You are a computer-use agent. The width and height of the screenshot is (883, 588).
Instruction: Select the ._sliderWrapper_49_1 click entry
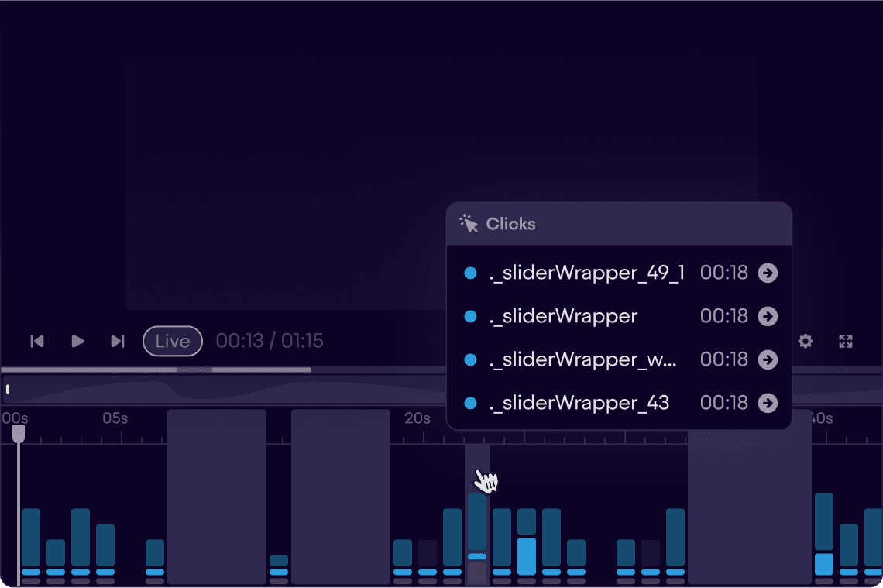tap(586, 273)
